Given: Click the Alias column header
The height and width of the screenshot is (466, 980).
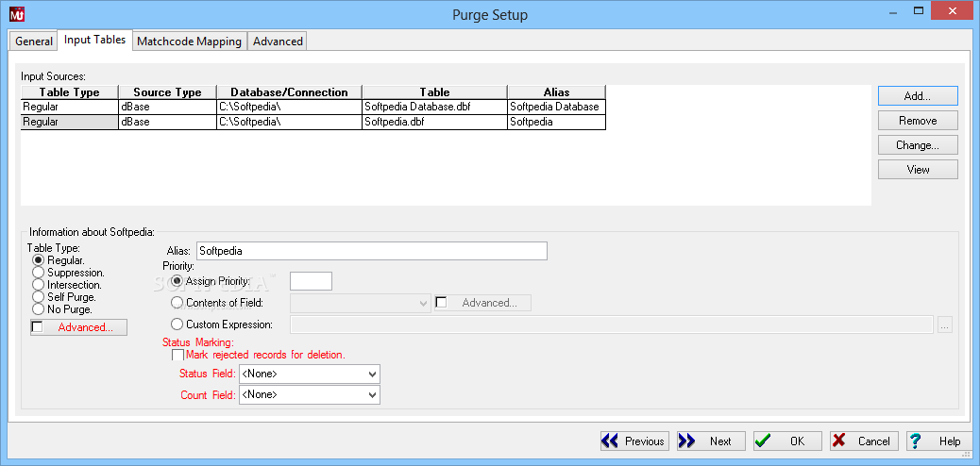Looking at the screenshot, I should 557,92.
